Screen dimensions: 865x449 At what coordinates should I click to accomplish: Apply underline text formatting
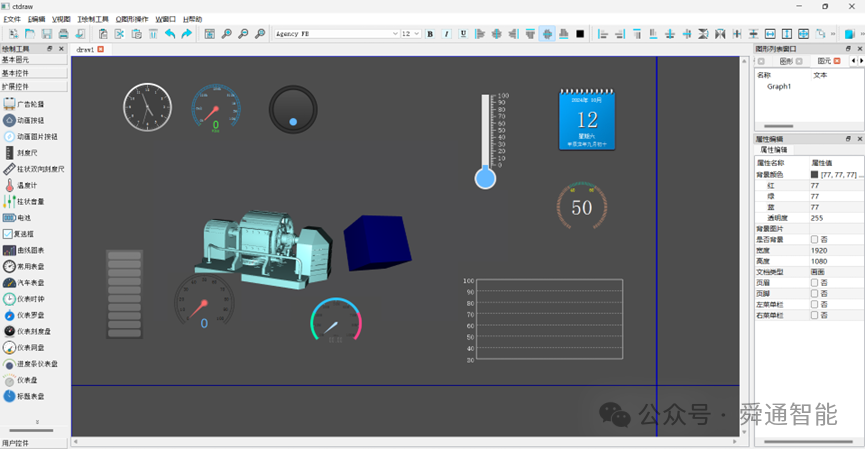pos(463,34)
